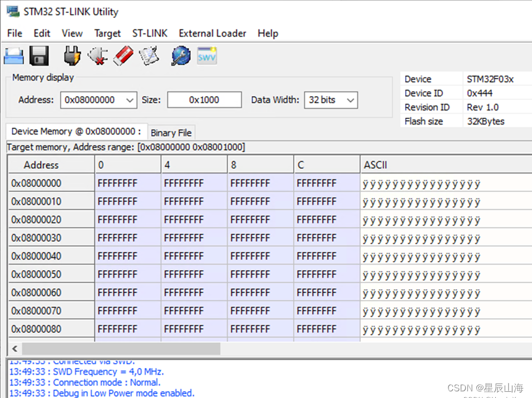Click FFFFFFFF in column 0 of row 0x08000040
Image resolution: width=532 pixels, height=398 pixels.
(127, 256)
